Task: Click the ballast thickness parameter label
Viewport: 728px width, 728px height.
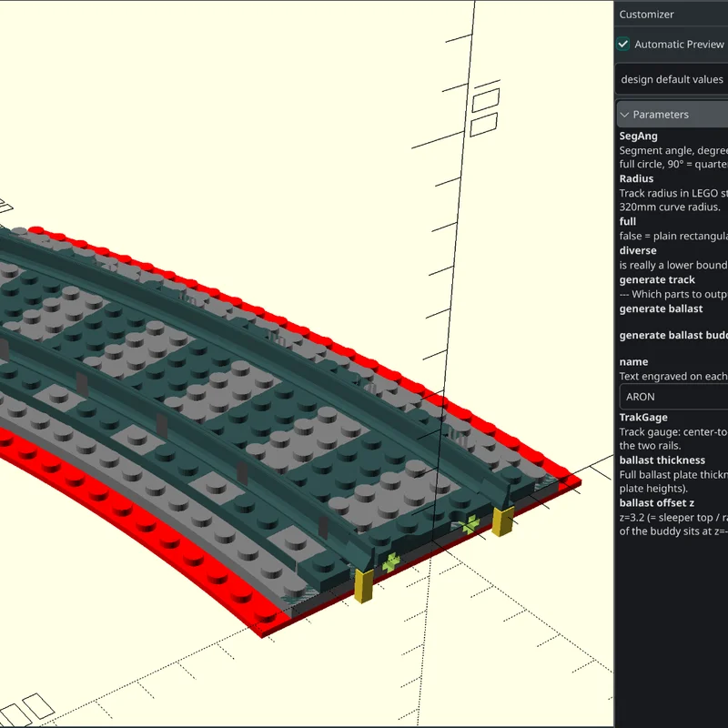Action: [x=662, y=460]
